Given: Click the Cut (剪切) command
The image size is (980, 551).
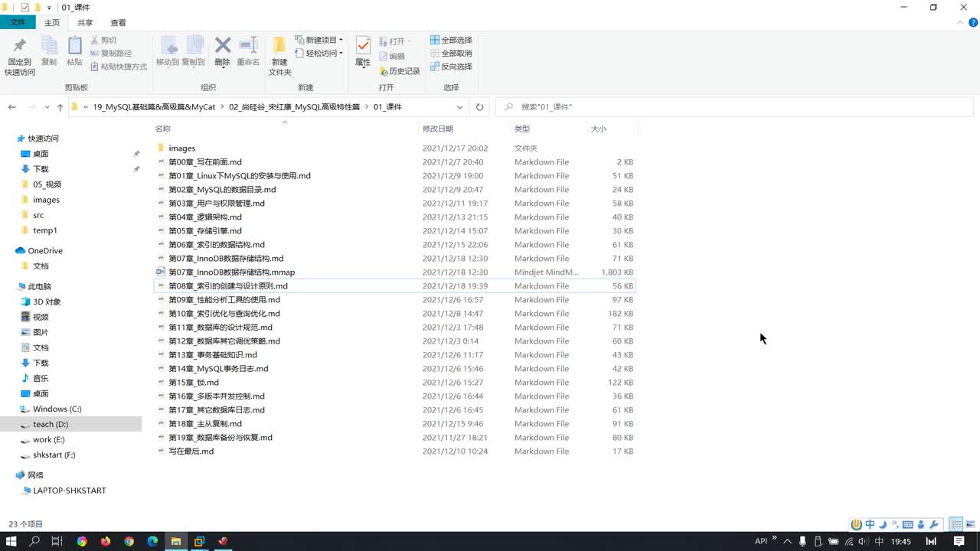Looking at the screenshot, I should coord(103,40).
